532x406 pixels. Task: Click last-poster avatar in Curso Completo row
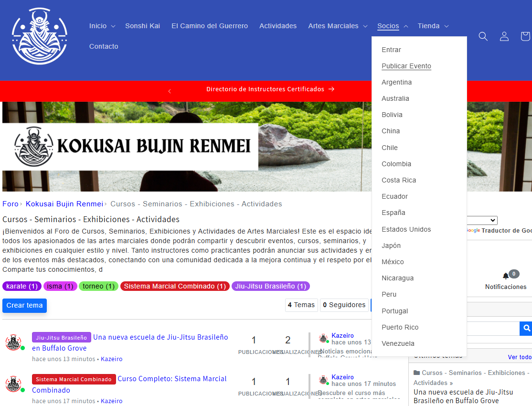(x=323, y=380)
